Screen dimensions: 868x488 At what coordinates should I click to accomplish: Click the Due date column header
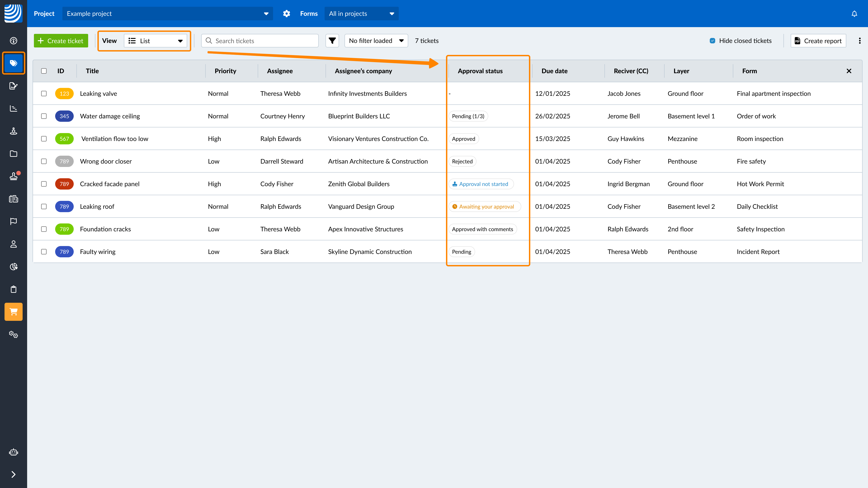554,71
